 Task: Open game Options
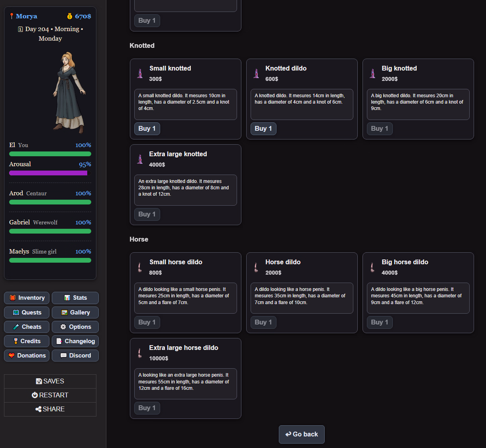[75, 327]
